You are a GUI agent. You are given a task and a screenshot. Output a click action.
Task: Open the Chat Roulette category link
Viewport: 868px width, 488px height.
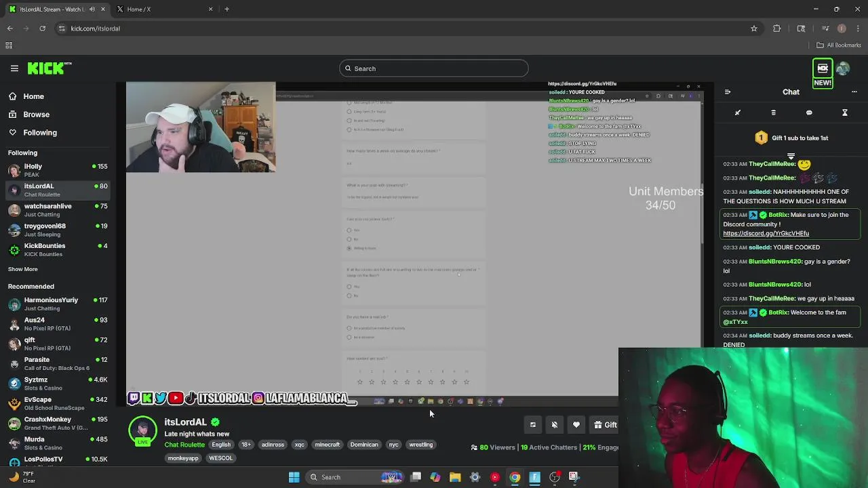click(184, 445)
